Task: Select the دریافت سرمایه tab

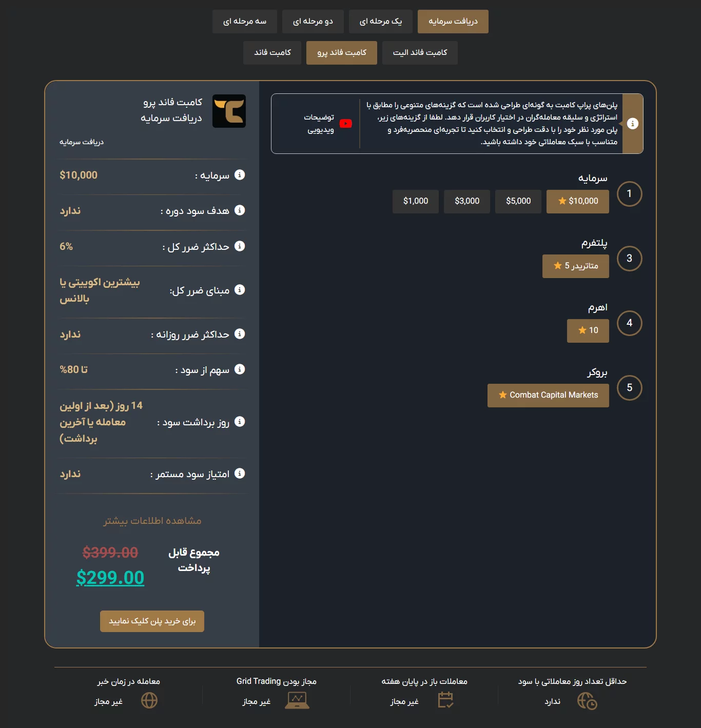Action: [453, 22]
